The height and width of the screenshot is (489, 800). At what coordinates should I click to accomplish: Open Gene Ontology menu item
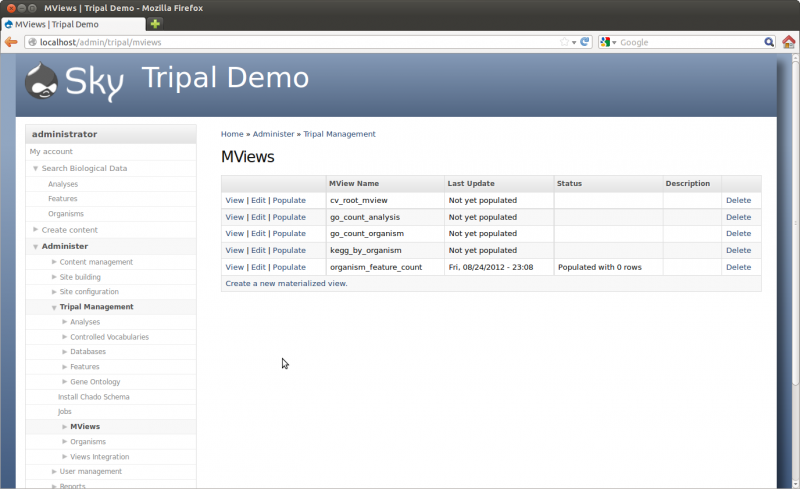[x=95, y=382]
